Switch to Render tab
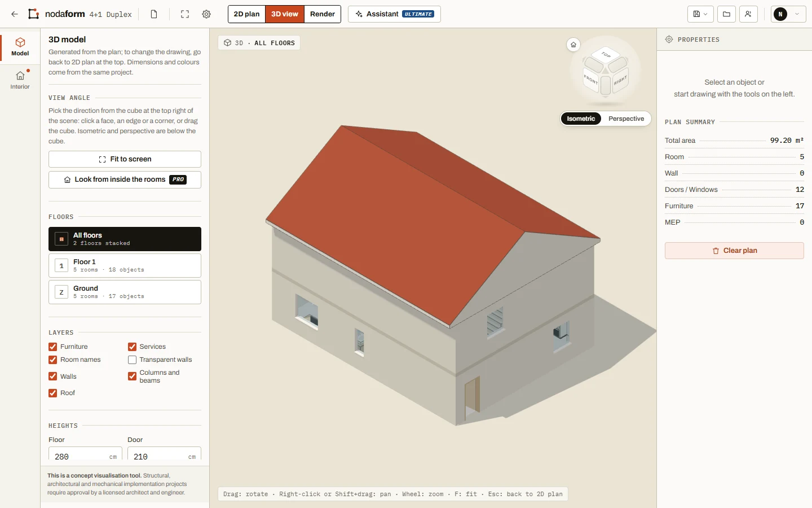The height and width of the screenshot is (508, 812). (x=323, y=14)
